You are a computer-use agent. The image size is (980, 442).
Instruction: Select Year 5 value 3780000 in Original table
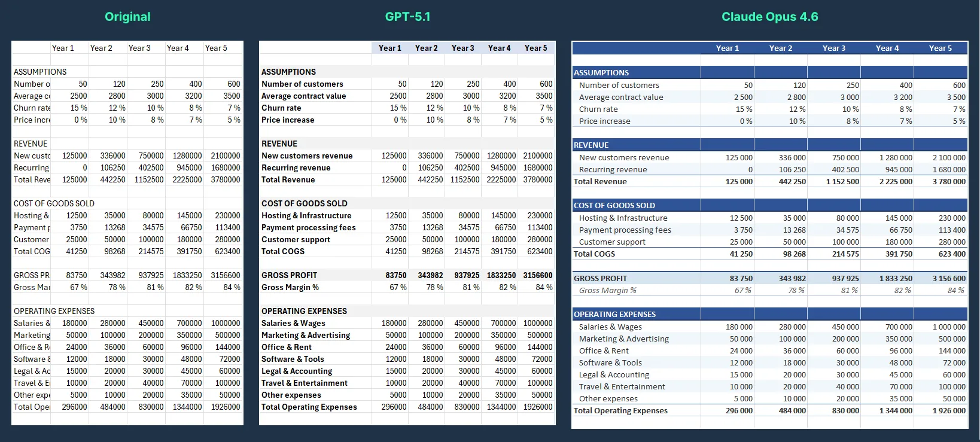pos(225,179)
